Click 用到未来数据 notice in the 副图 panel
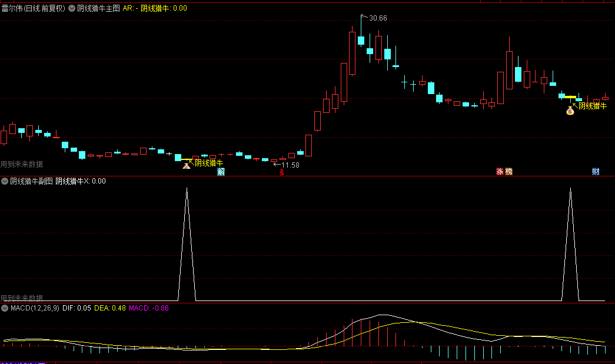615x364 pixels. click(x=22, y=298)
